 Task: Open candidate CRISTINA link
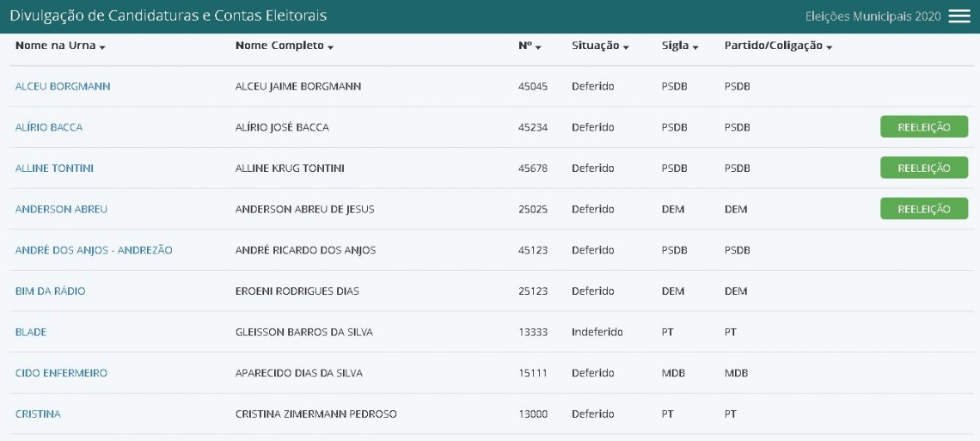(38, 414)
